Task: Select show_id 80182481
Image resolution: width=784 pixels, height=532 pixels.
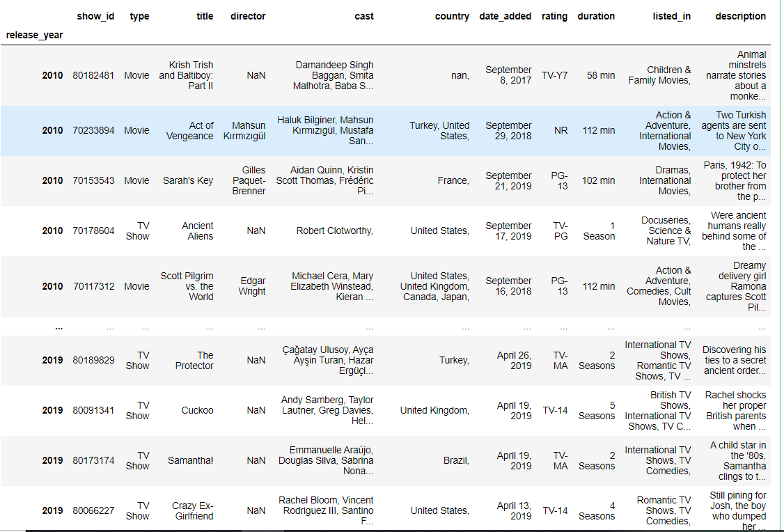Action: click(x=93, y=75)
